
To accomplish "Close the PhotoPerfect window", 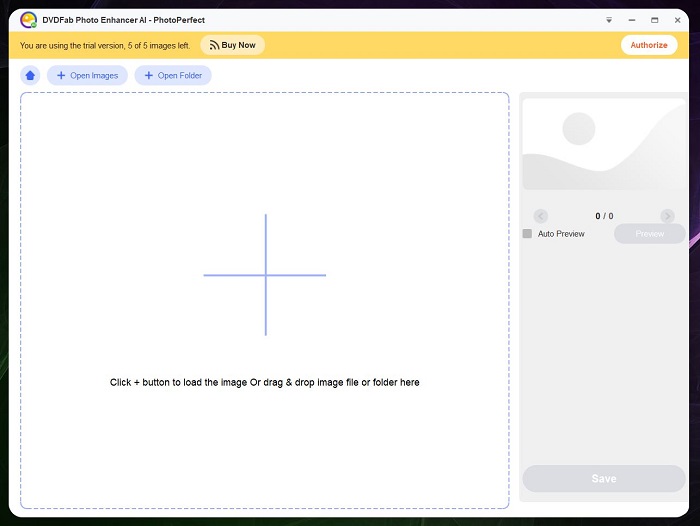I will (677, 20).
